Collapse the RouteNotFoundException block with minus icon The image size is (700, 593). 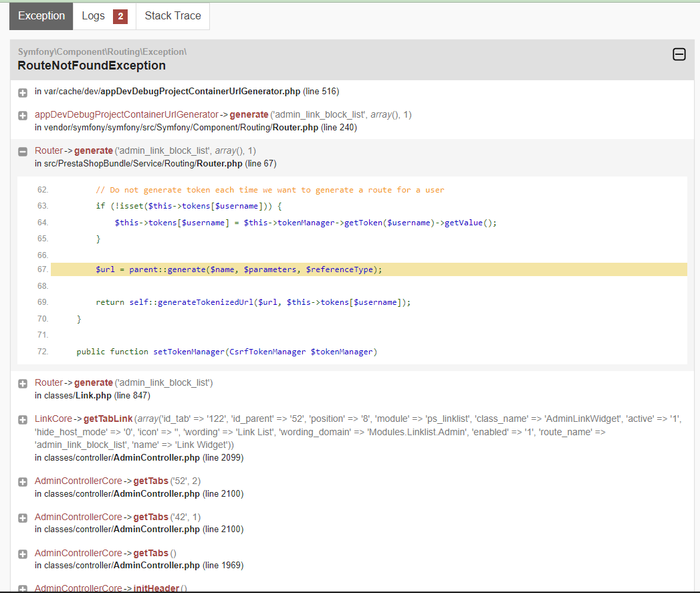[679, 55]
